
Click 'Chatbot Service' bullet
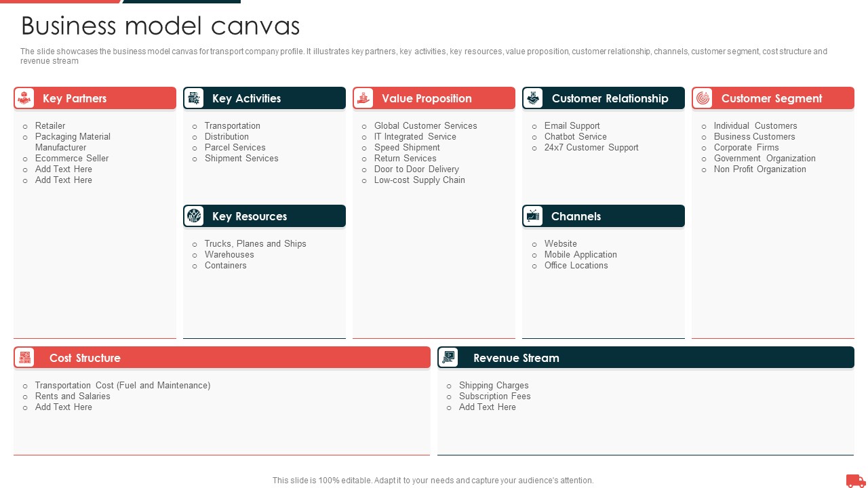tap(576, 137)
